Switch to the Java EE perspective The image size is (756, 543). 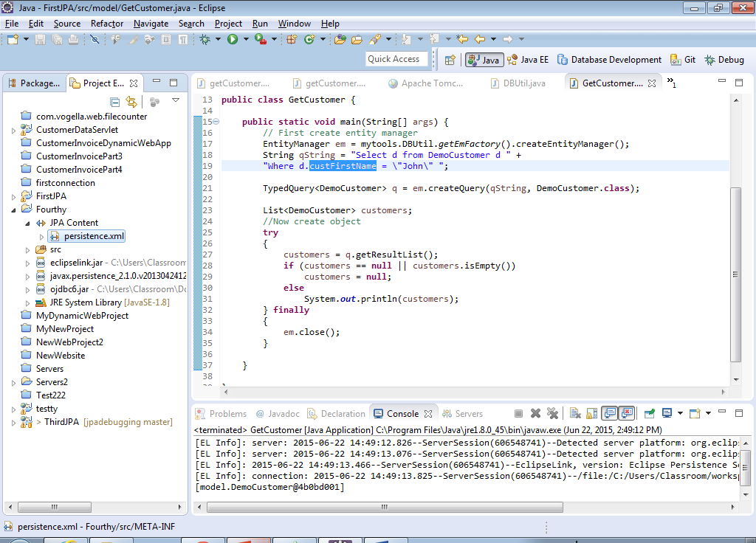[527, 60]
